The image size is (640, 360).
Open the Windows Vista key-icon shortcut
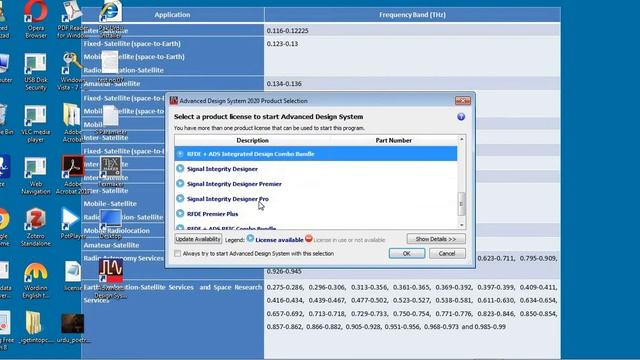tap(72, 71)
